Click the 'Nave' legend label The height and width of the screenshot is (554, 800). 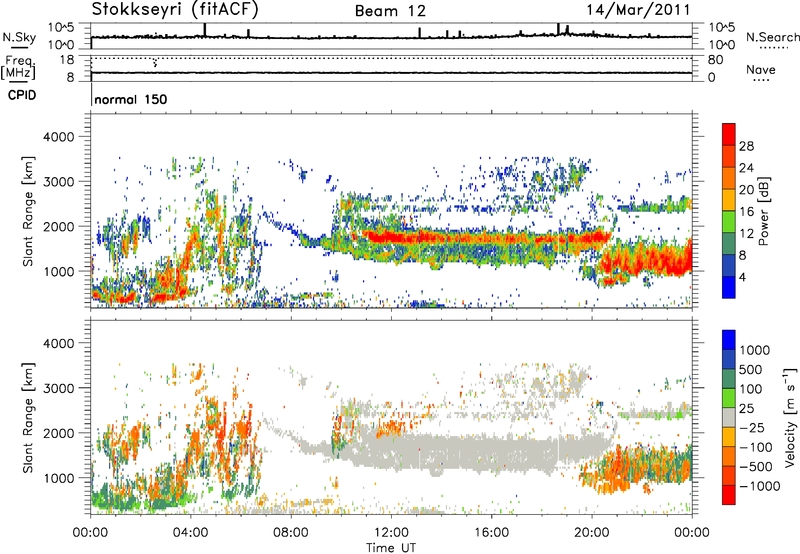coord(761,70)
